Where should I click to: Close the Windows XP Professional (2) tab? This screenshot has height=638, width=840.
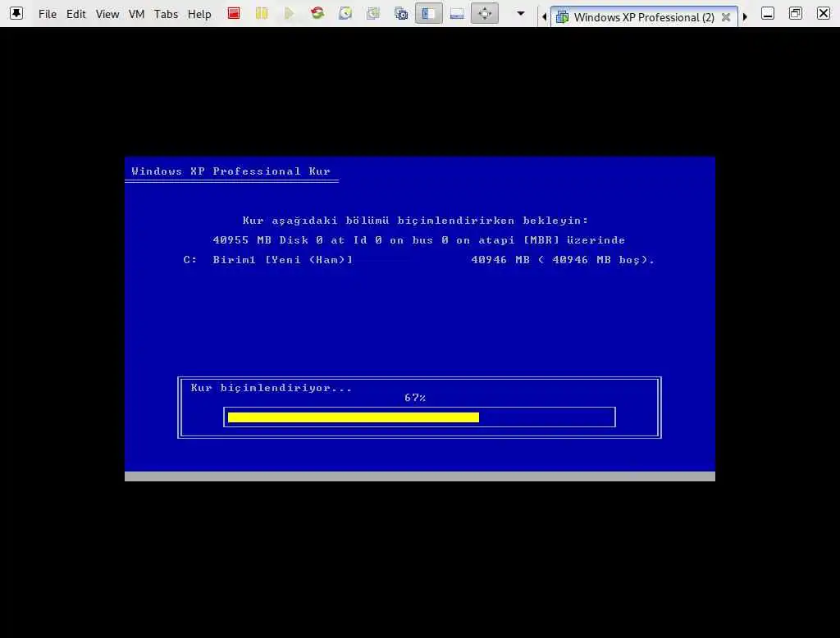(726, 17)
